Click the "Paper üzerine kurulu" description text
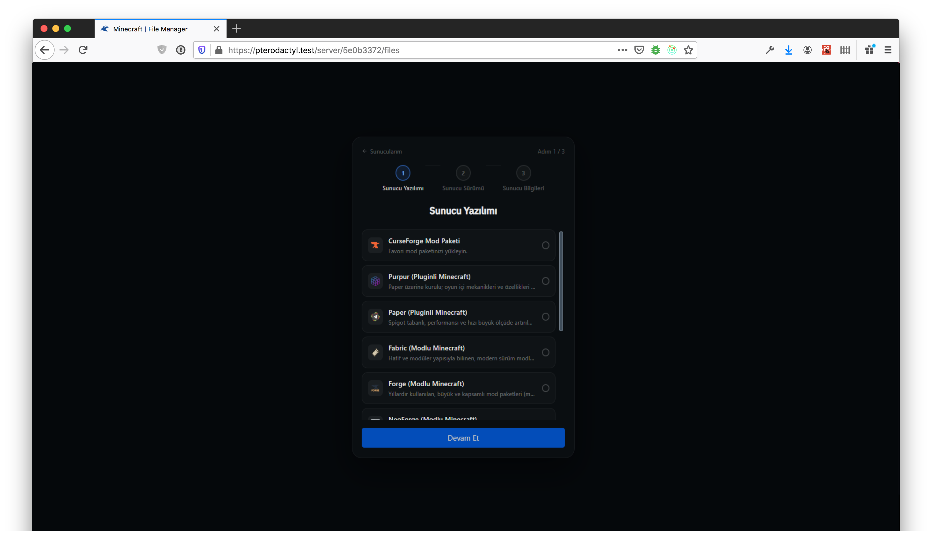This screenshot has height=560, width=932. [462, 287]
